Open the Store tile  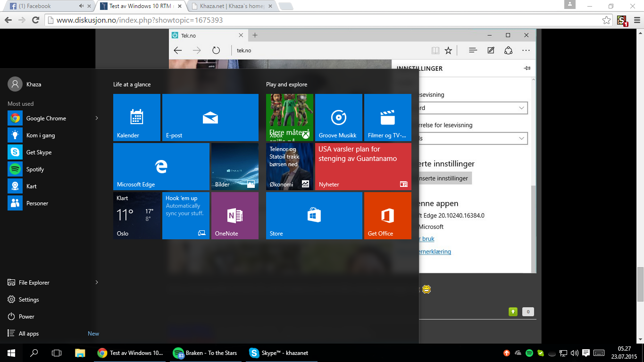pyautogui.click(x=314, y=216)
